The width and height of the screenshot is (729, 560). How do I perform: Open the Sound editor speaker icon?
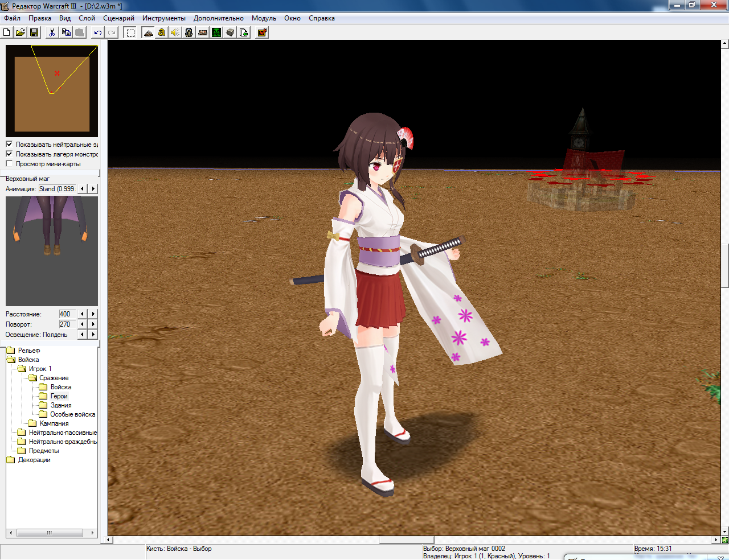(175, 32)
